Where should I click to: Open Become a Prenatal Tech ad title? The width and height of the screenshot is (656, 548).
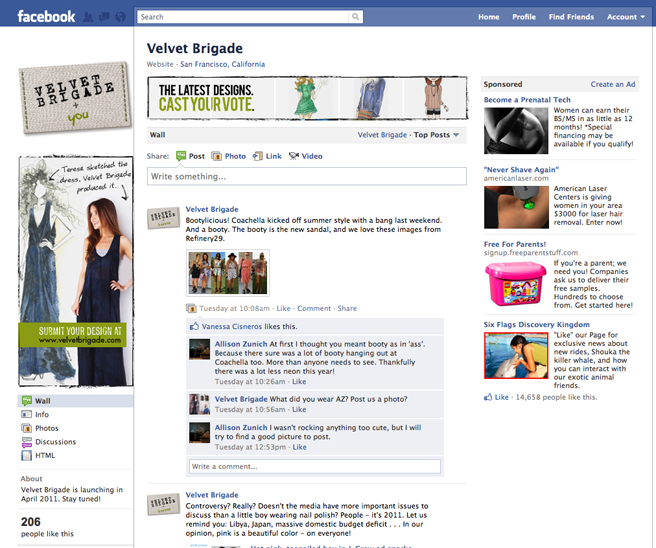point(527,100)
